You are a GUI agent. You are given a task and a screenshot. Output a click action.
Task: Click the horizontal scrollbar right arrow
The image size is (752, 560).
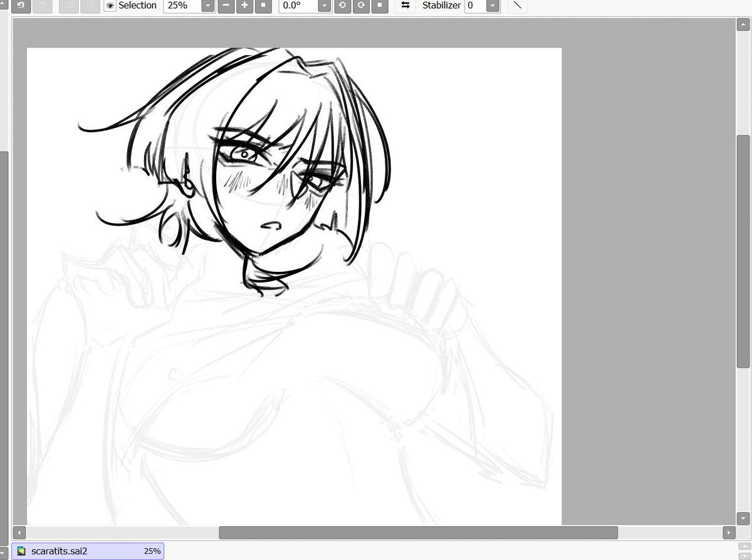pos(728,533)
